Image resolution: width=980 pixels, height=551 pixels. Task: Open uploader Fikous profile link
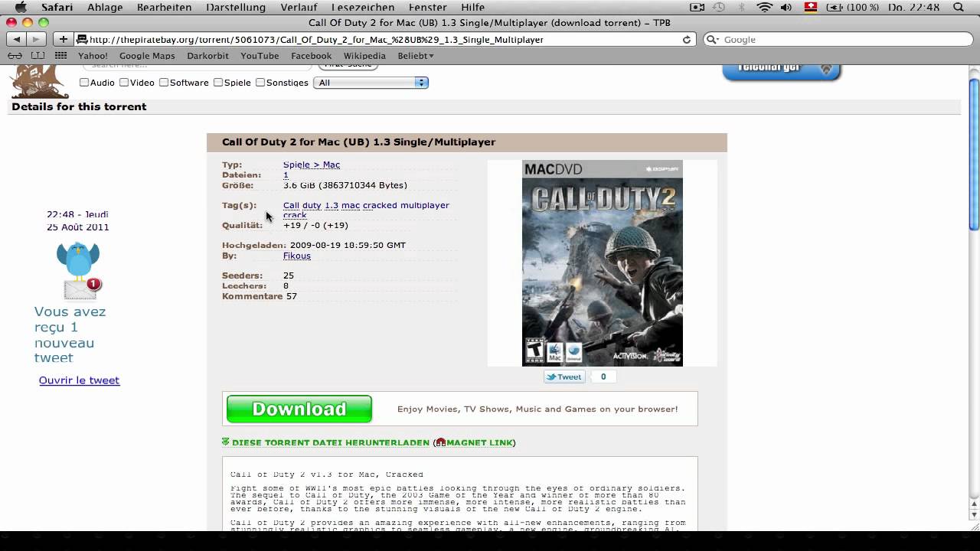297,256
